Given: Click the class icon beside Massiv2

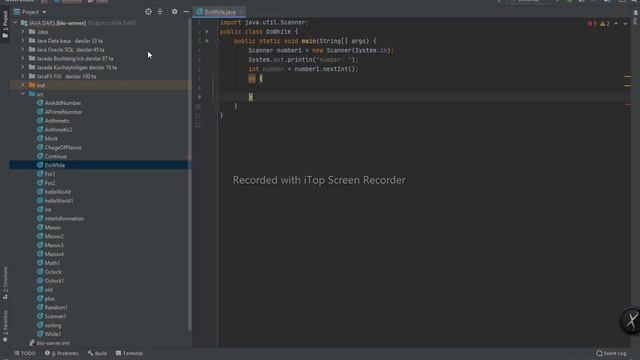Looking at the screenshot, I should [x=40, y=236].
